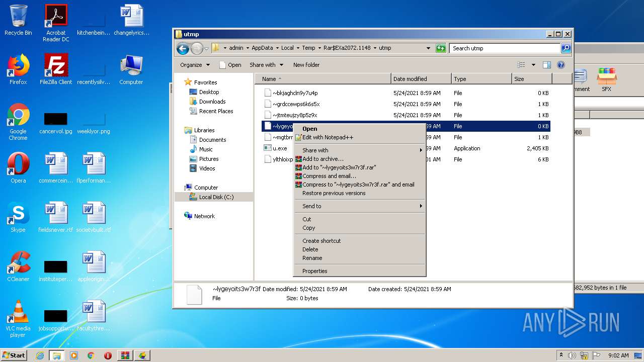
Task: Choose Restore previous versions
Action: pos(360,193)
